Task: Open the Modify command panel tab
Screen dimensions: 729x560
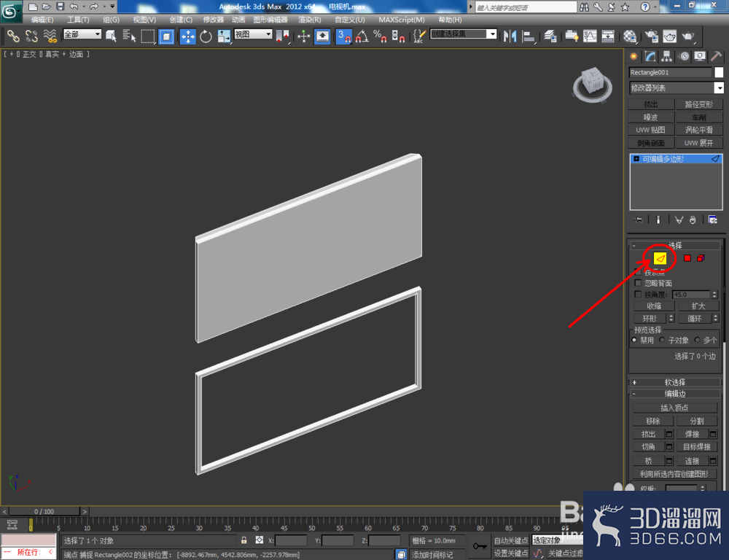Action: [650, 57]
